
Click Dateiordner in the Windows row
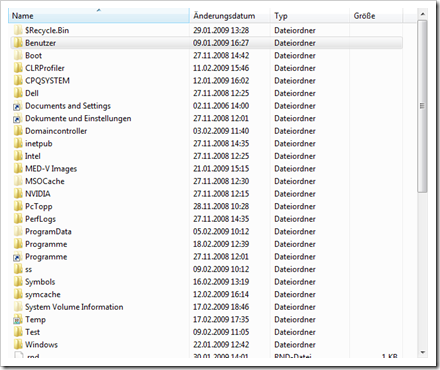295,345
